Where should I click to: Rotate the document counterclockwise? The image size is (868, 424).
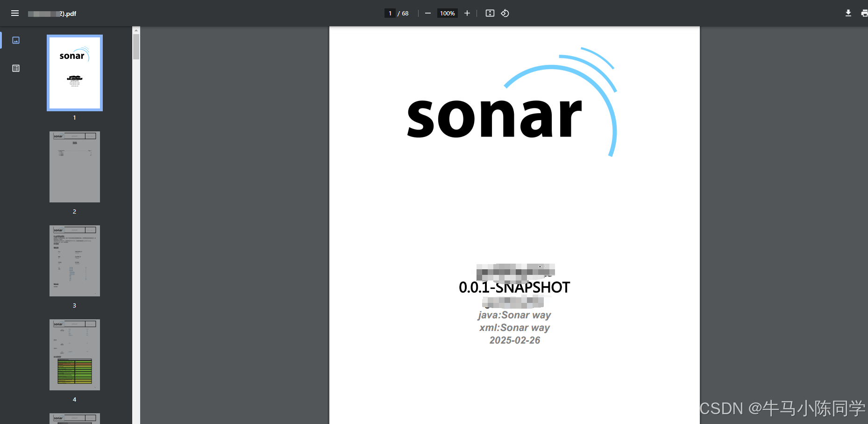click(x=505, y=13)
